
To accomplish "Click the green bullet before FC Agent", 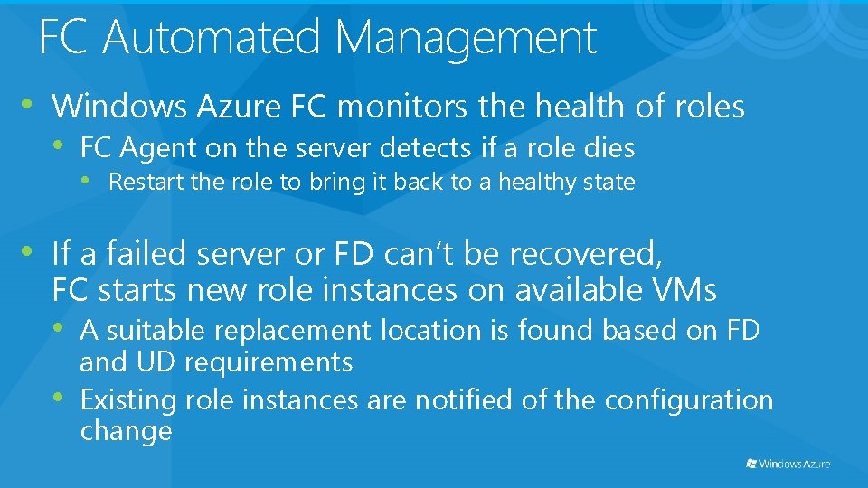I will coord(58,145).
